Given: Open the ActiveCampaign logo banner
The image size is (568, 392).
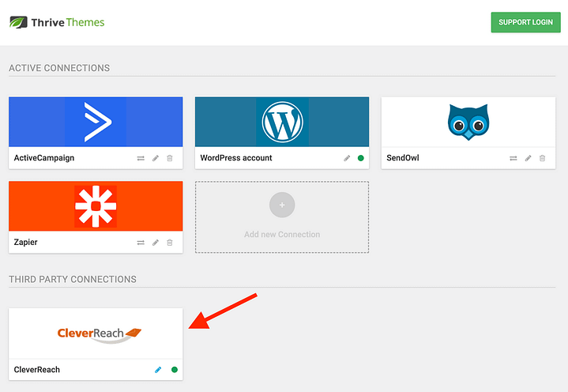Looking at the screenshot, I should coord(96,122).
